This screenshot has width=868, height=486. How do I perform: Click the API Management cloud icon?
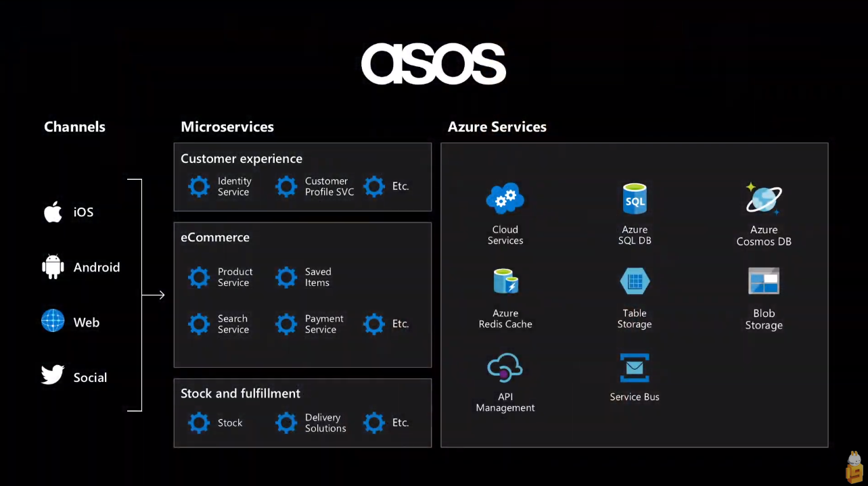pos(505,368)
